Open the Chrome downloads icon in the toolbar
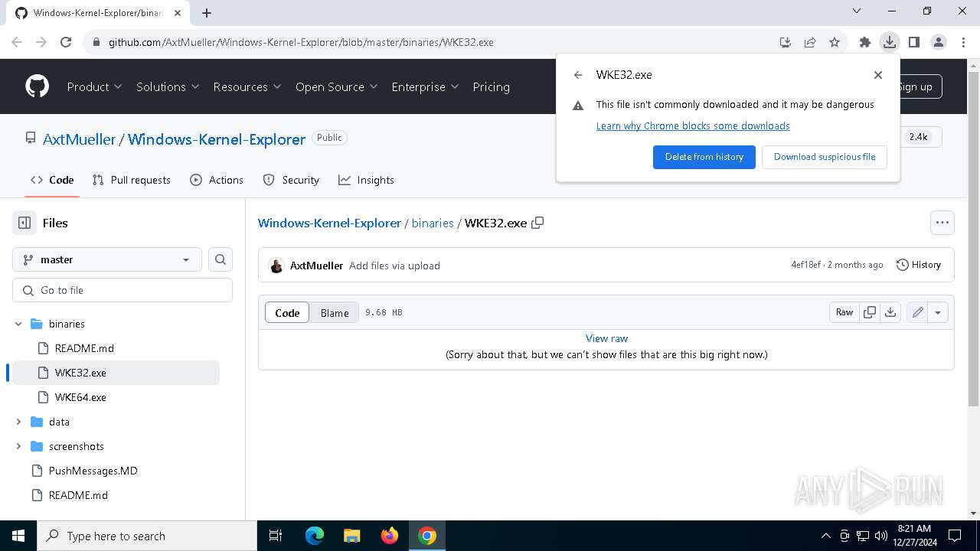Screen dimensions: 980x551 click(889, 42)
